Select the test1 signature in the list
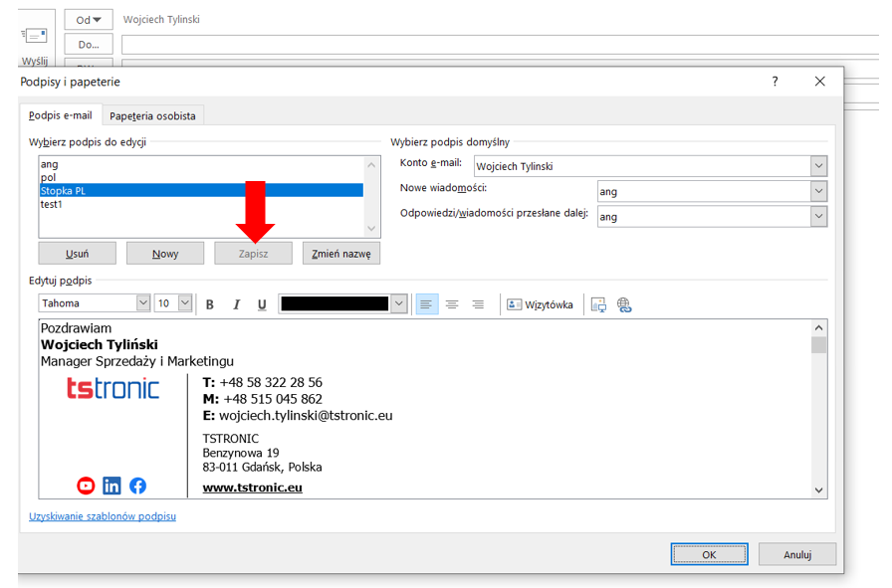 tap(52, 204)
